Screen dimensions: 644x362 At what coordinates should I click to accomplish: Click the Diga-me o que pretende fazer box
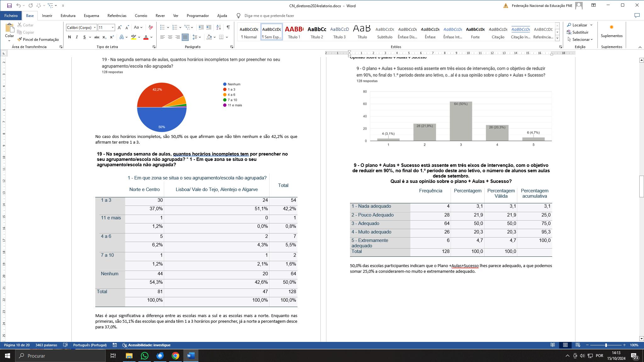click(269, 15)
